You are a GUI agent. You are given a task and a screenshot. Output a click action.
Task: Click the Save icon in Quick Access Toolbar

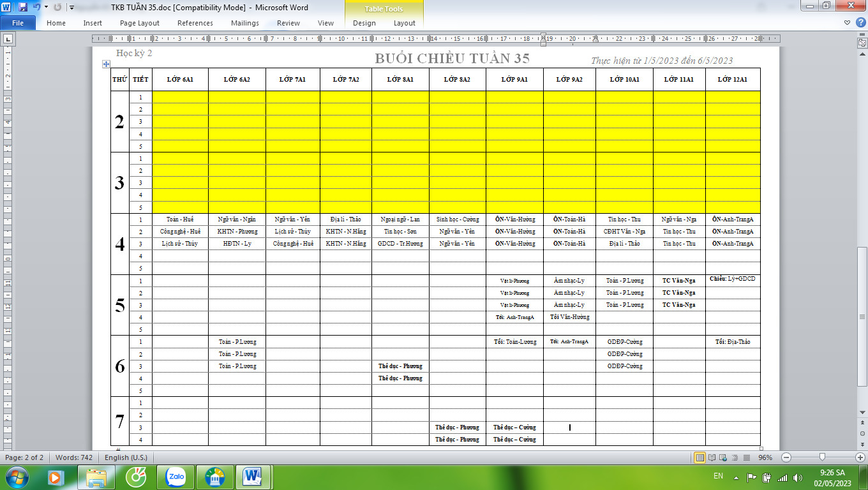23,8
